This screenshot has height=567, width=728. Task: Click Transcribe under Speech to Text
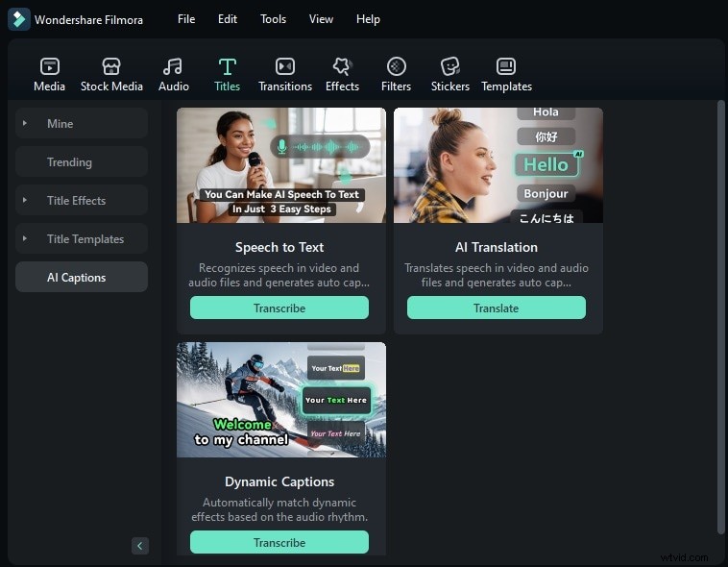click(x=279, y=308)
